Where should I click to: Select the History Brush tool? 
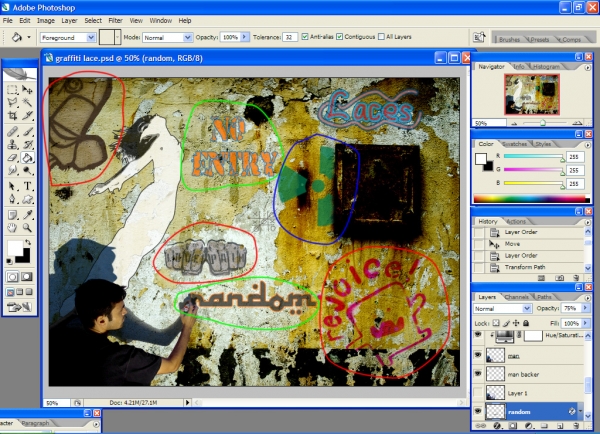[27, 145]
